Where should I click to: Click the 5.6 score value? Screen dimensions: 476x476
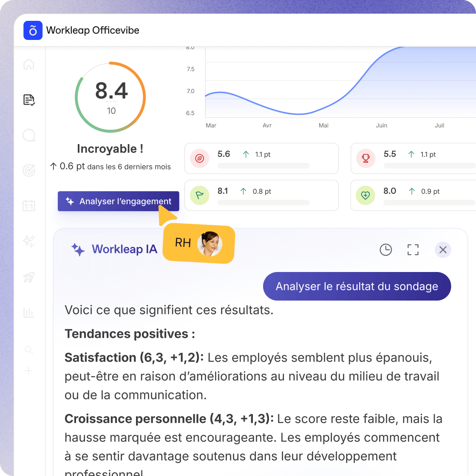coord(224,154)
